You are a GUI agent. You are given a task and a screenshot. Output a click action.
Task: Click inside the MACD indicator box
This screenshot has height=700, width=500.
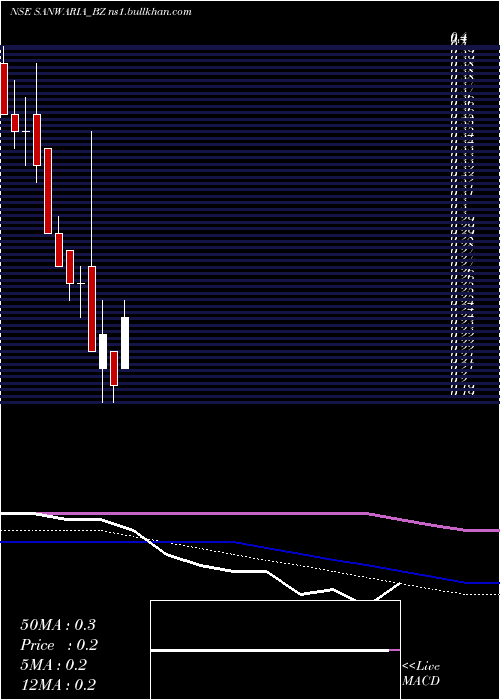(x=275, y=650)
